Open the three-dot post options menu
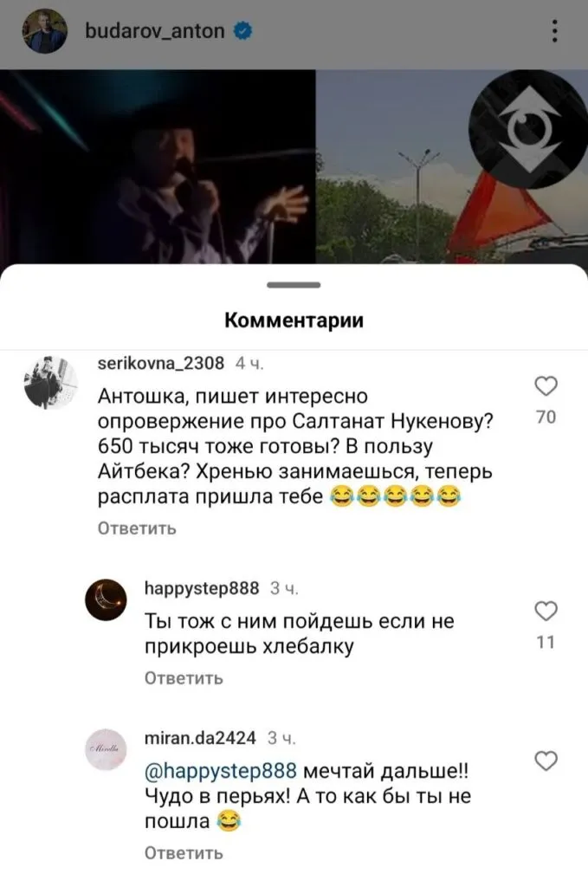Image resolution: width=588 pixels, height=887 pixels. pyautogui.click(x=555, y=30)
